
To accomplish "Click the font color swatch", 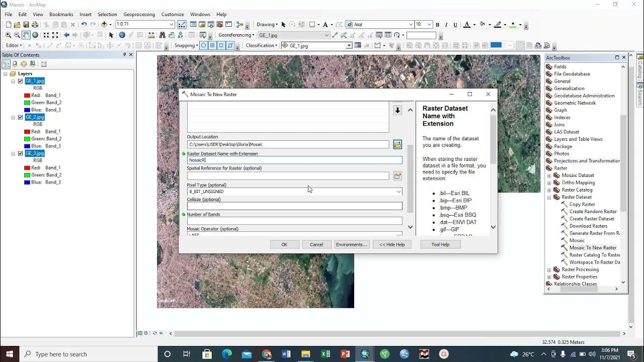I will 466,24.
